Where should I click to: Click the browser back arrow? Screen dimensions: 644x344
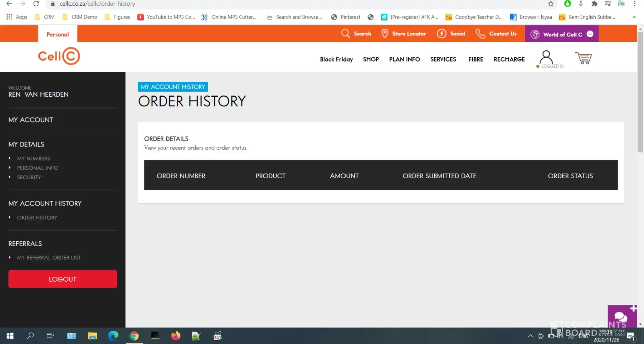coord(9,4)
